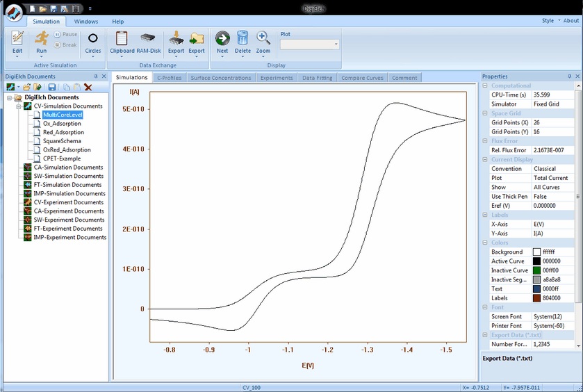Click the RAM-Disk chip icon
The width and height of the screenshot is (583, 392).
[x=148, y=39]
